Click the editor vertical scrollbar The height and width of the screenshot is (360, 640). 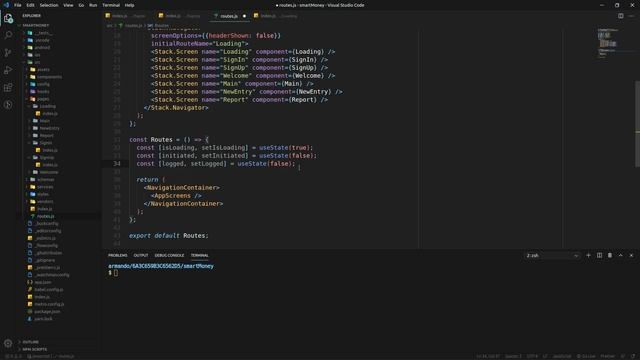point(637,124)
